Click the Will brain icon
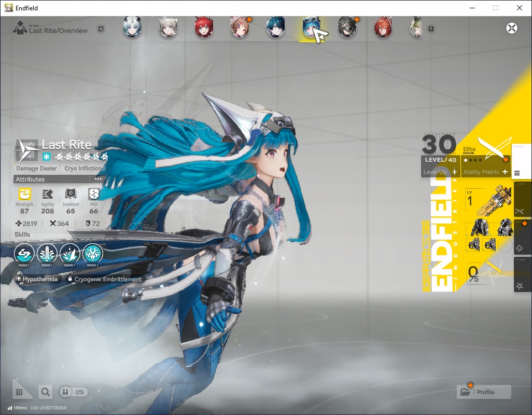The width and height of the screenshot is (532, 415). point(94,194)
